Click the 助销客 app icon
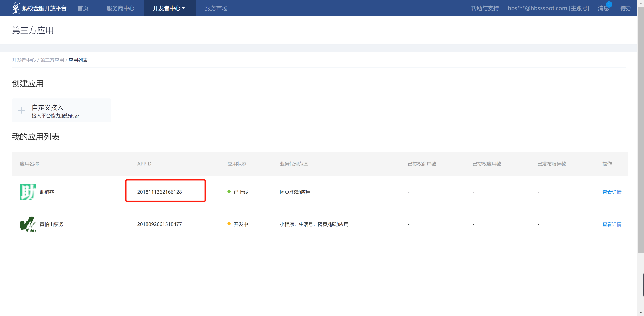The height and width of the screenshot is (316, 644). point(27,192)
